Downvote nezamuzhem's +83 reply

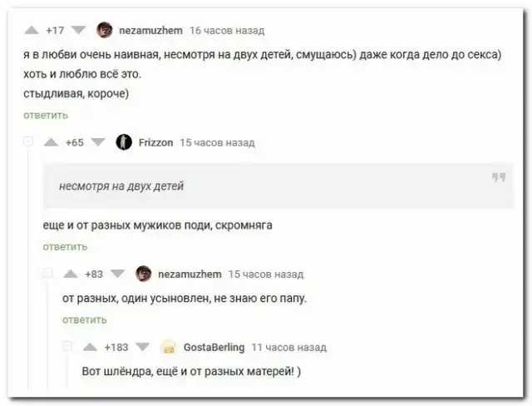tap(118, 274)
